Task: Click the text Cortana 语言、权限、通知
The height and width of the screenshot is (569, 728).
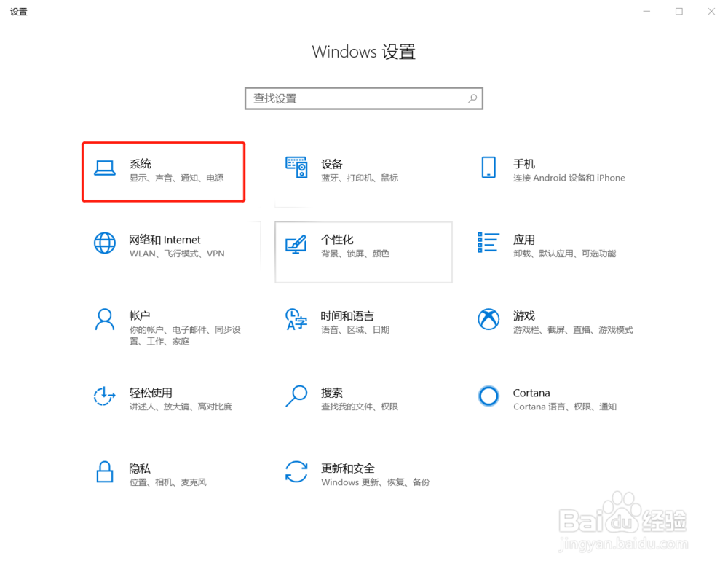Action: (565, 407)
